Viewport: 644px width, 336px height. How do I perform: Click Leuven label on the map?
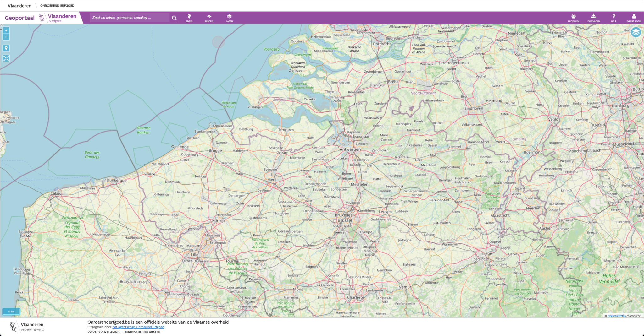click(x=385, y=212)
